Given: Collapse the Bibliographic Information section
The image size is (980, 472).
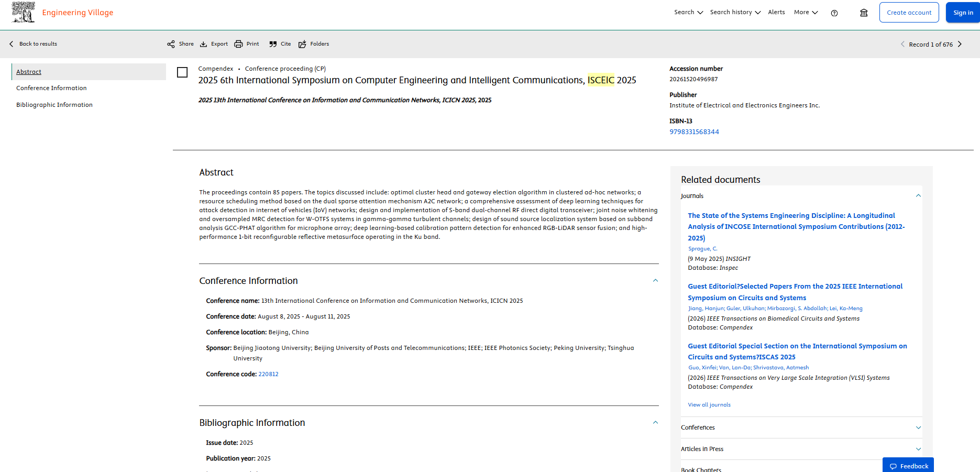Looking at the screenshot, I should (655, 423).
